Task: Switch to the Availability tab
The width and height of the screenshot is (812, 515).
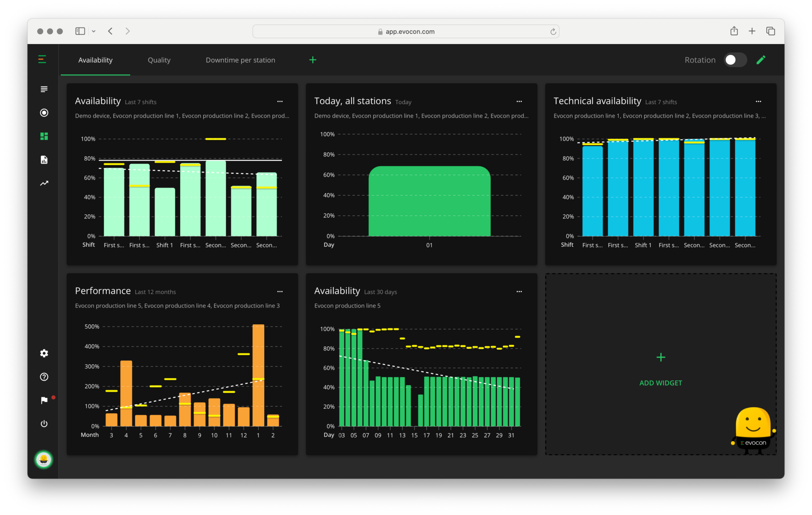Action: (x=95, y=60)
